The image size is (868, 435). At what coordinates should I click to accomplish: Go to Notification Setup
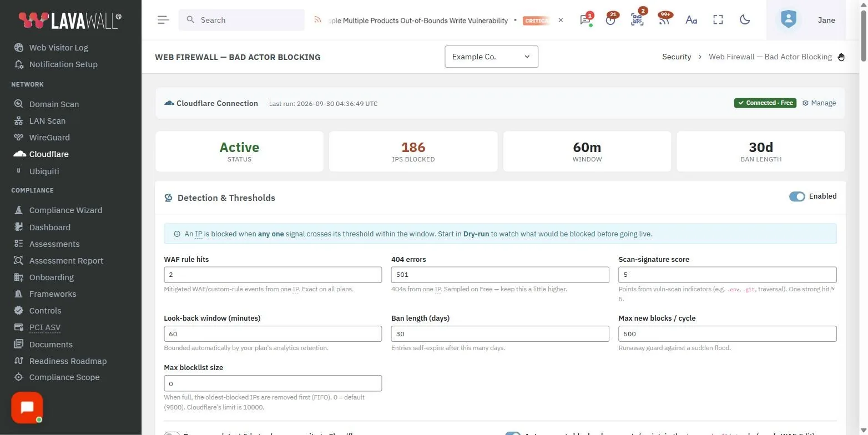pos(63,64)
